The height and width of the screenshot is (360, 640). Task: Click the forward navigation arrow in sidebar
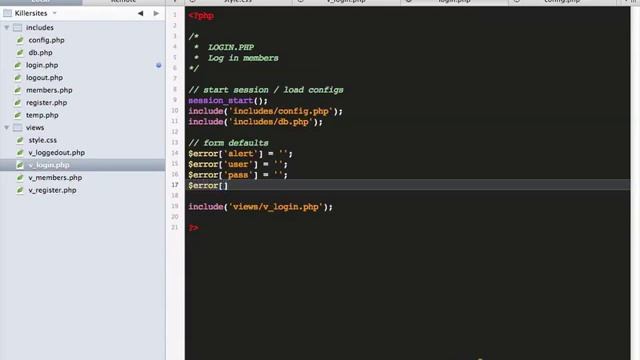(x=156, y=13)
